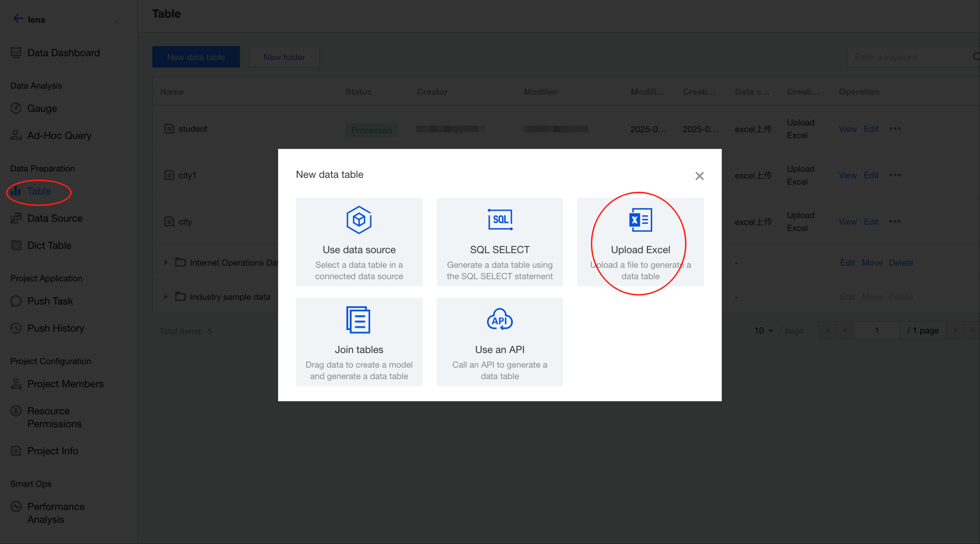Click View link for student table
This screenshot has width=980, height=544.
click(x=847, y=129)
